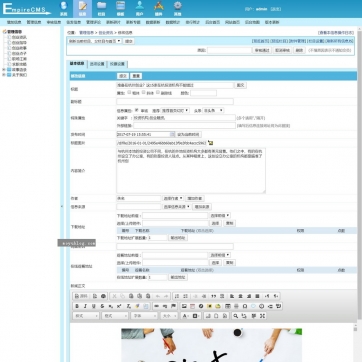Open the headline level dropdown

213,110
